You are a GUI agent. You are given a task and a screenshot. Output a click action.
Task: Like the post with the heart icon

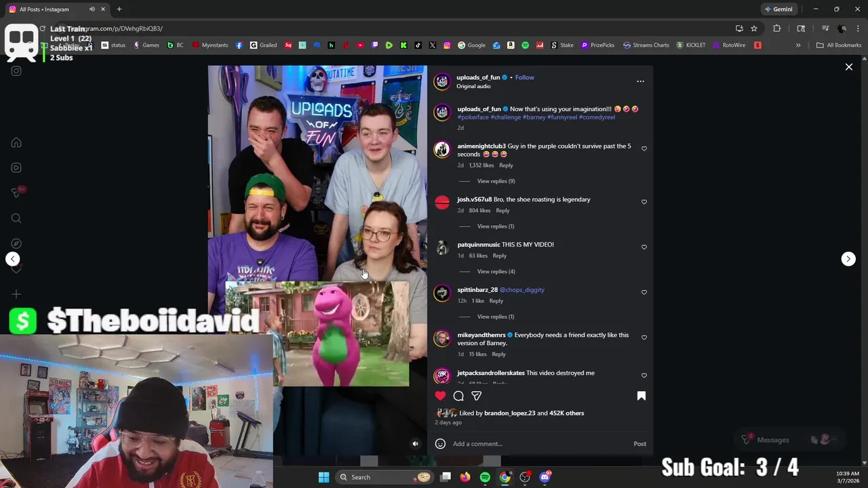coord(440,396)
